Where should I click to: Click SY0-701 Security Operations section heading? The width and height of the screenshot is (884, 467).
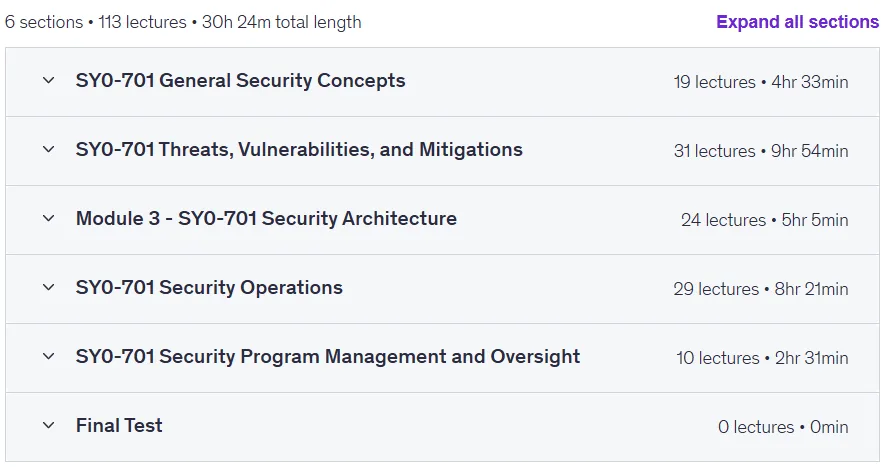(209, 288)
